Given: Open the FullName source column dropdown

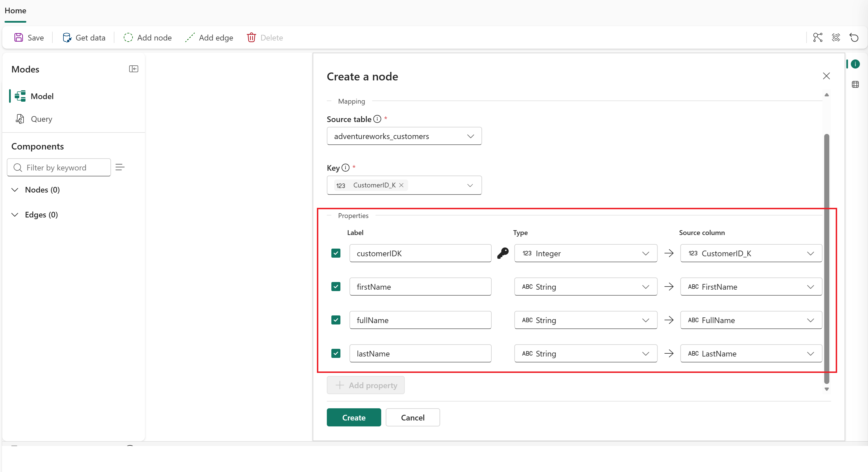Looking at the screenshot, I should click(x=751, y=320).
